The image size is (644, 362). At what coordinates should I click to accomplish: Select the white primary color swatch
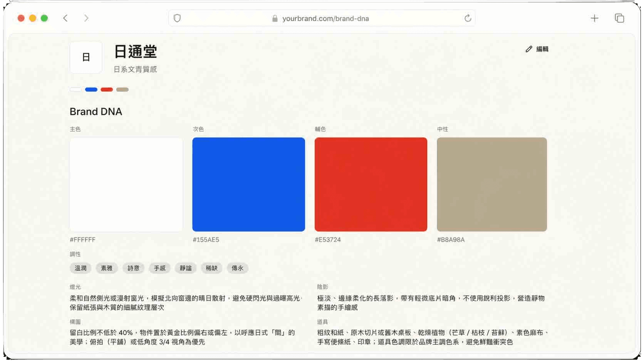[126, 184]
